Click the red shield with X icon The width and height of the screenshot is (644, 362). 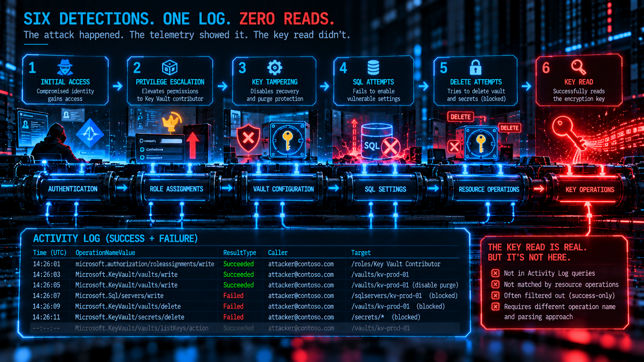[248, 138]
